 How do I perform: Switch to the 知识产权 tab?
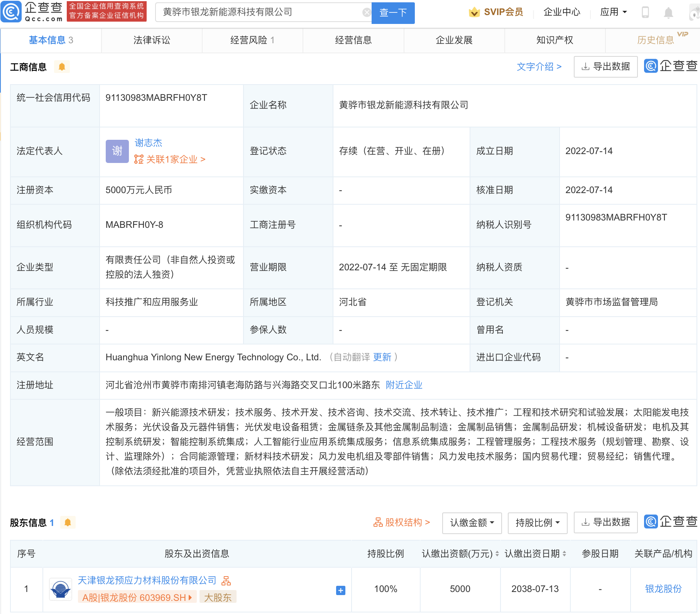(554, 40)
